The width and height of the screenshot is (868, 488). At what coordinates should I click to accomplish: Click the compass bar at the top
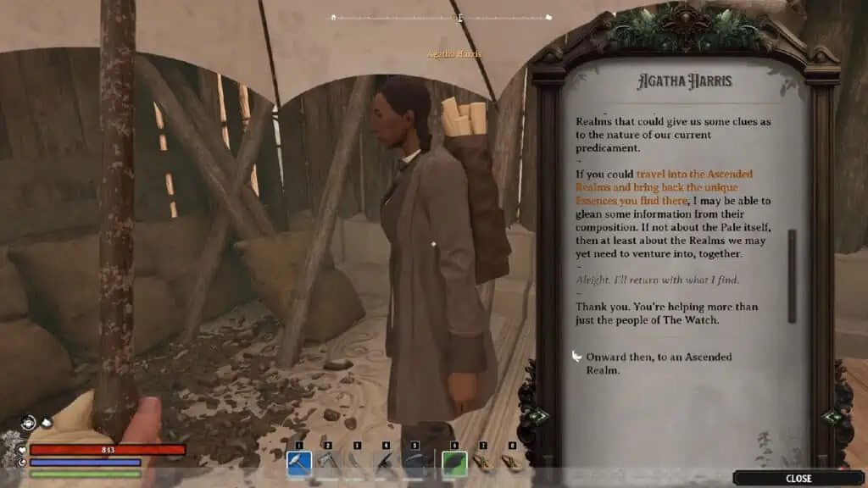coord(441,18)
